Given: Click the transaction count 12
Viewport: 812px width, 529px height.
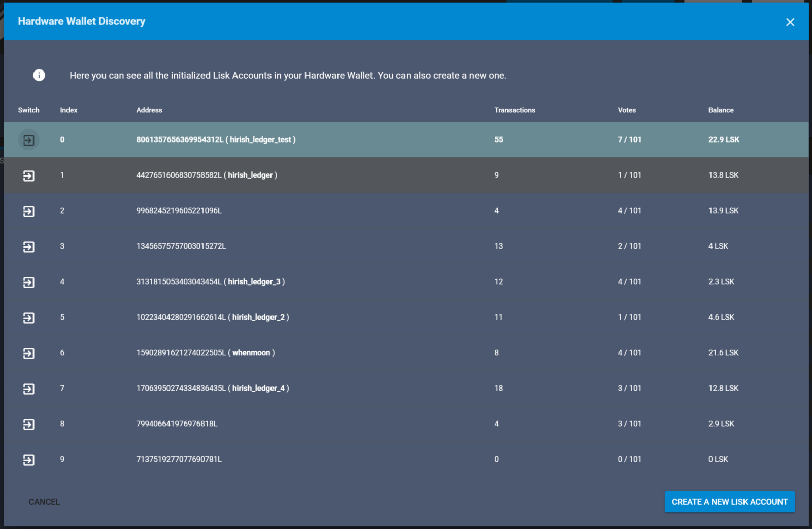Looking at the screenshot, I should [x=499, y=281].
